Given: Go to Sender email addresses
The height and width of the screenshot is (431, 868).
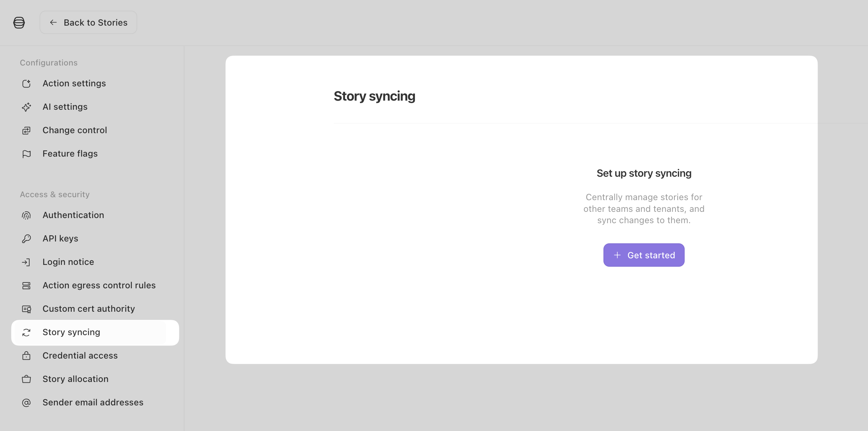Looking at the screenshot, I should pos(95,402).
